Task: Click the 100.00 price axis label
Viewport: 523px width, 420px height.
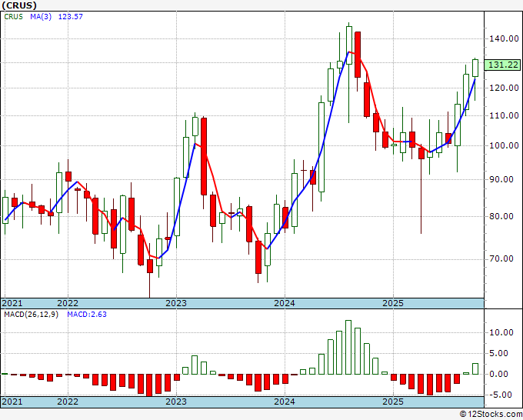Action: 504,146
